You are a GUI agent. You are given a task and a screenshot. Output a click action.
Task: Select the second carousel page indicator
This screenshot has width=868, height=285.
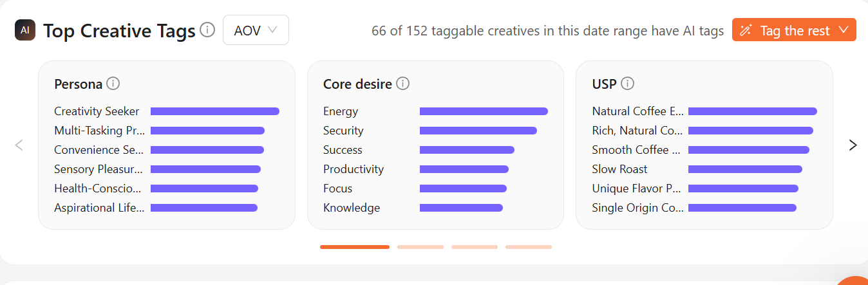[420, 247]
